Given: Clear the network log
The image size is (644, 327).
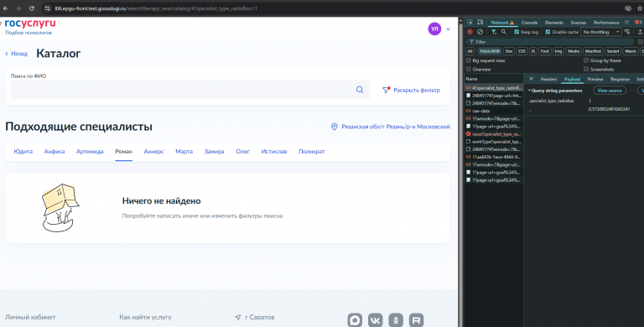Looking at the screenshot, I should coord(480,32).
